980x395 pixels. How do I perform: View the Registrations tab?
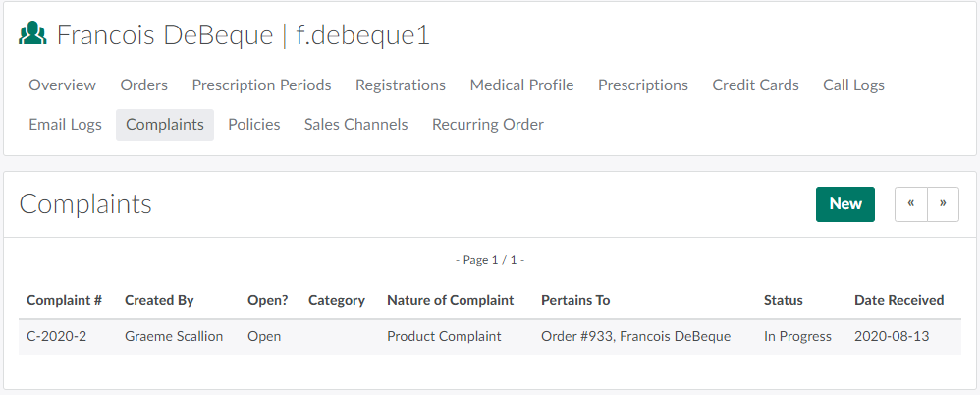click(401, 85)
